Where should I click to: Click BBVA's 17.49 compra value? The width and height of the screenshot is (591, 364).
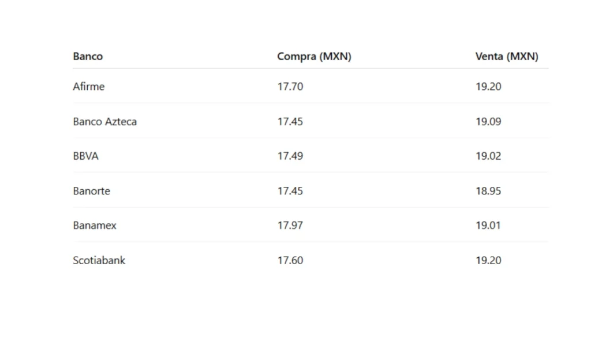point(290,156)
